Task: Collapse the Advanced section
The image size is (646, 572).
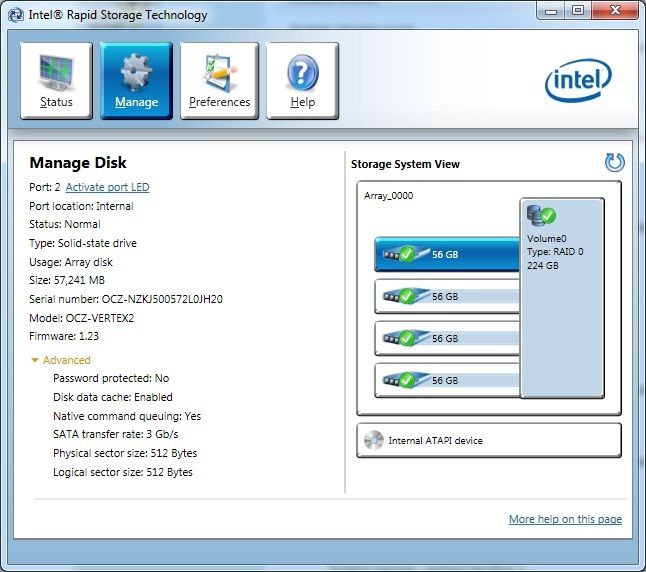Action: [61, 360]
